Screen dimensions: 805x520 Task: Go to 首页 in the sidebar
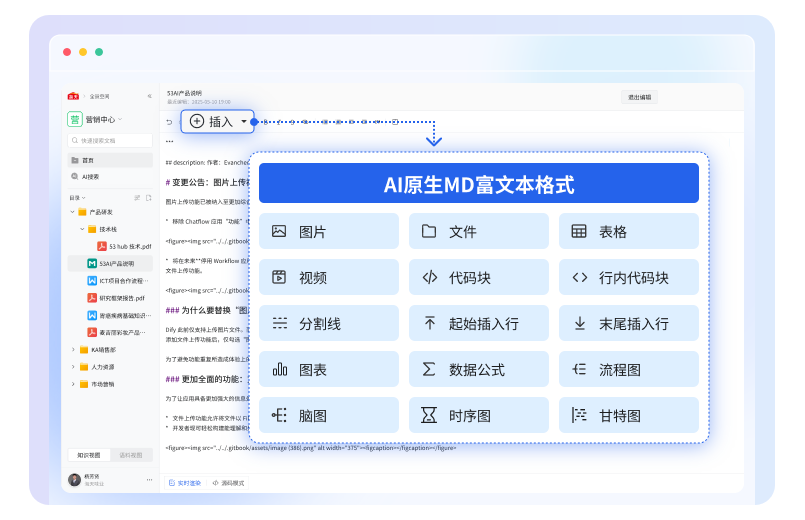(110, 160)
